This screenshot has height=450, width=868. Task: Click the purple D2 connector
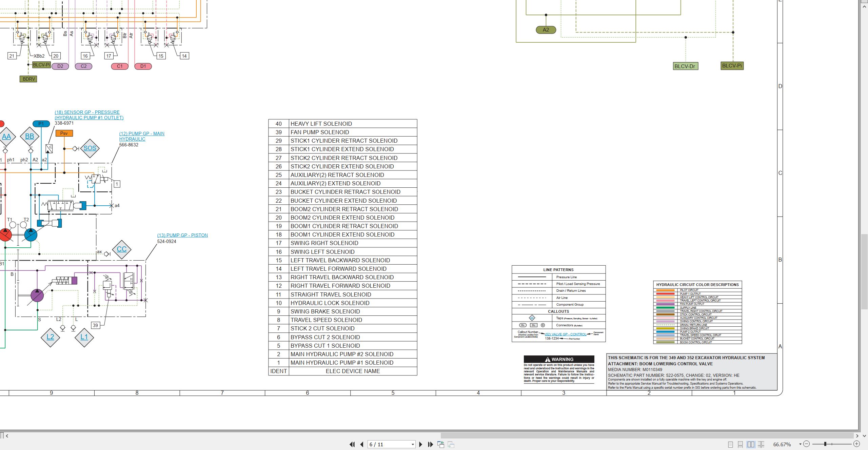coord(60,66)
